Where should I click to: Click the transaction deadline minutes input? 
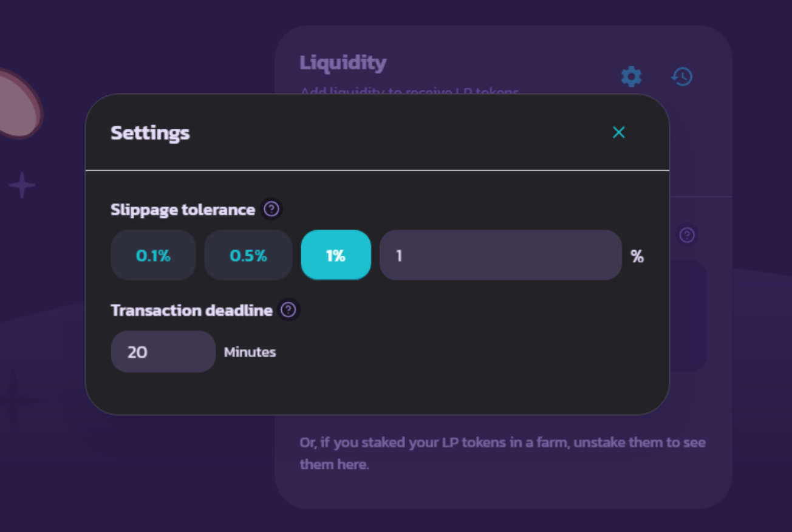point(163,352)
